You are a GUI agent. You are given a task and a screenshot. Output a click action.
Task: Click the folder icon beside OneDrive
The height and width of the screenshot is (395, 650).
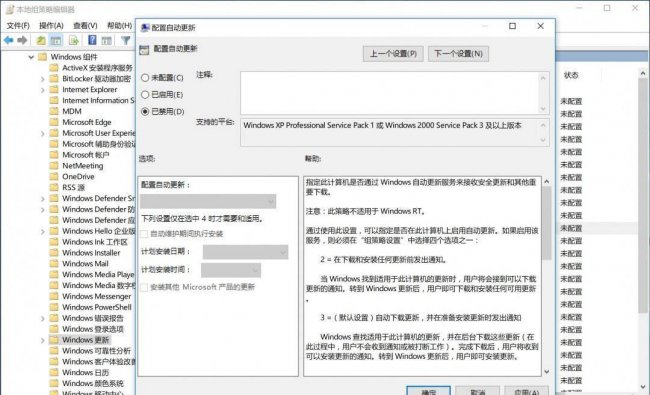(x=54, y=177)
